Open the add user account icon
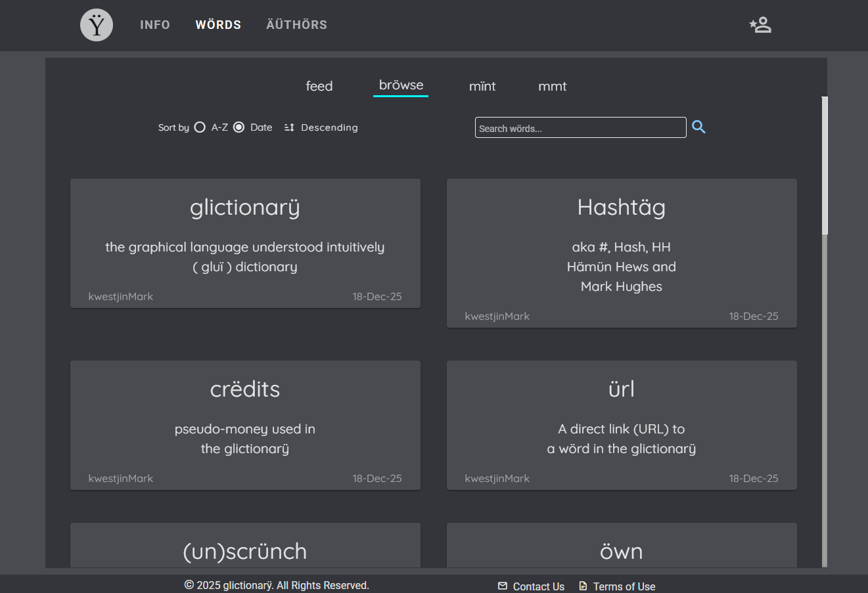The width and height of the screenshot is (868, 593). click(760, 25)
